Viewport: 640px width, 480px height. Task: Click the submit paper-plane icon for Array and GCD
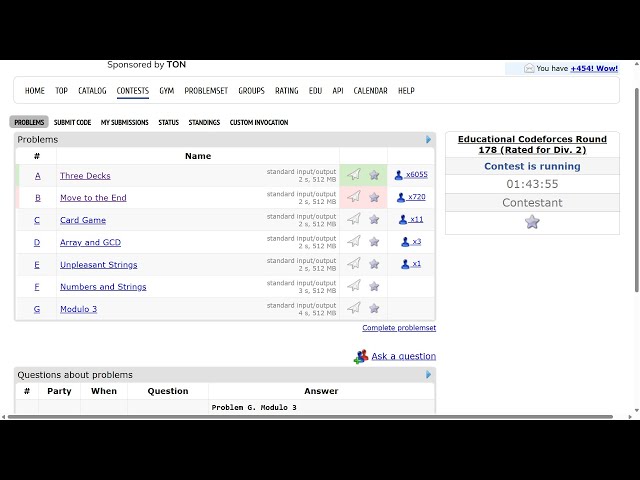coord(354,241)
